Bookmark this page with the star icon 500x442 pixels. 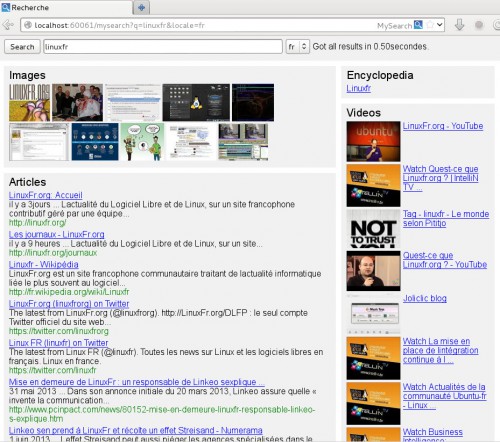tap(430, 25)
